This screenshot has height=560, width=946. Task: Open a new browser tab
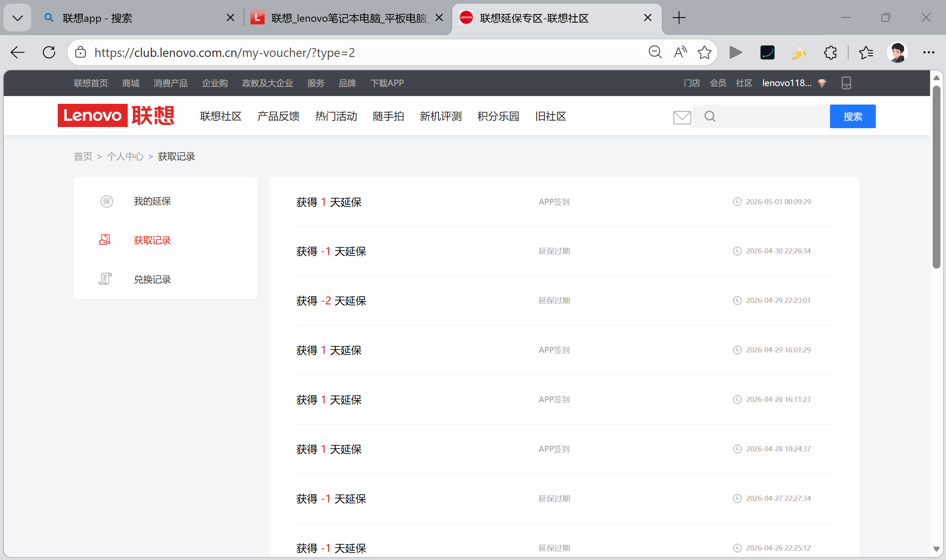(679, 17)
